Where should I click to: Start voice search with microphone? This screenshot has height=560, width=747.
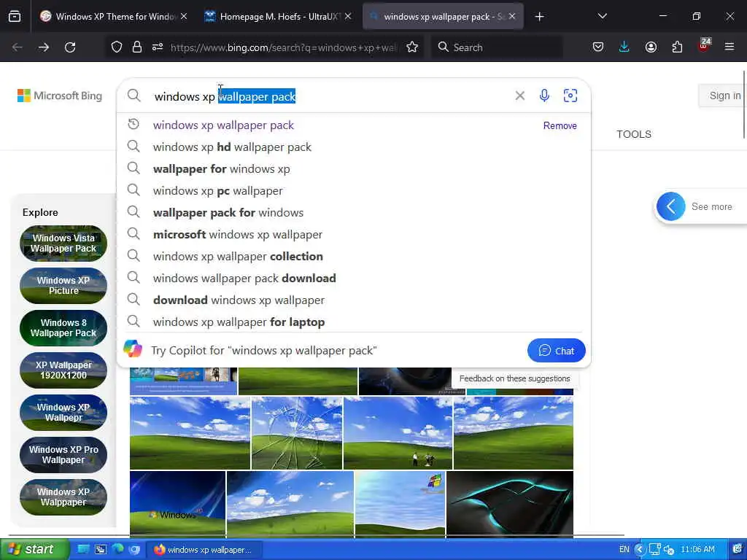pos(544,96)
